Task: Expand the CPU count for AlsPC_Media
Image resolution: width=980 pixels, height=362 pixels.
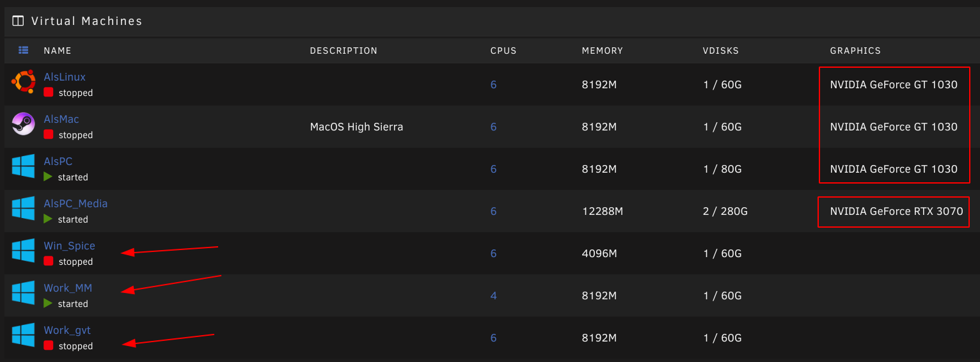Action: click(x=493, y=211)
